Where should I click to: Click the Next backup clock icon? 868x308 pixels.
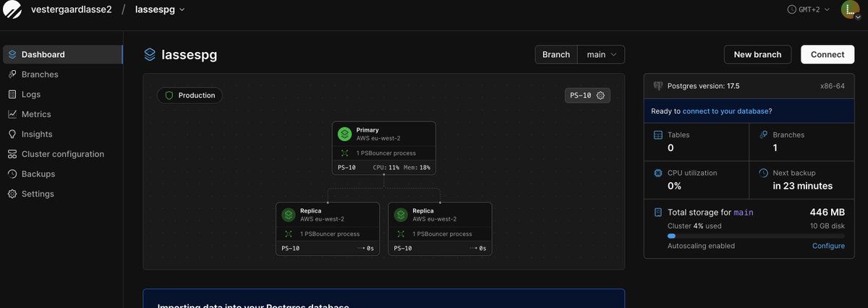[764, 173]
